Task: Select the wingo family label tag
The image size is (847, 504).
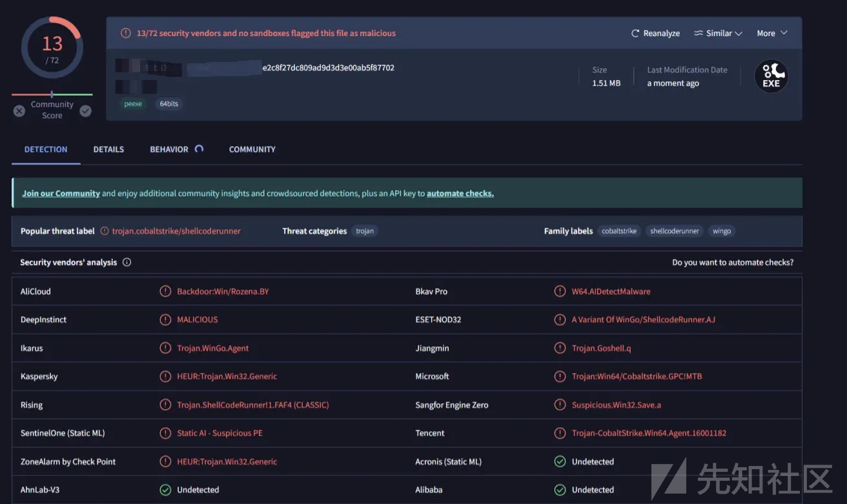Action: tap(722, 231)
